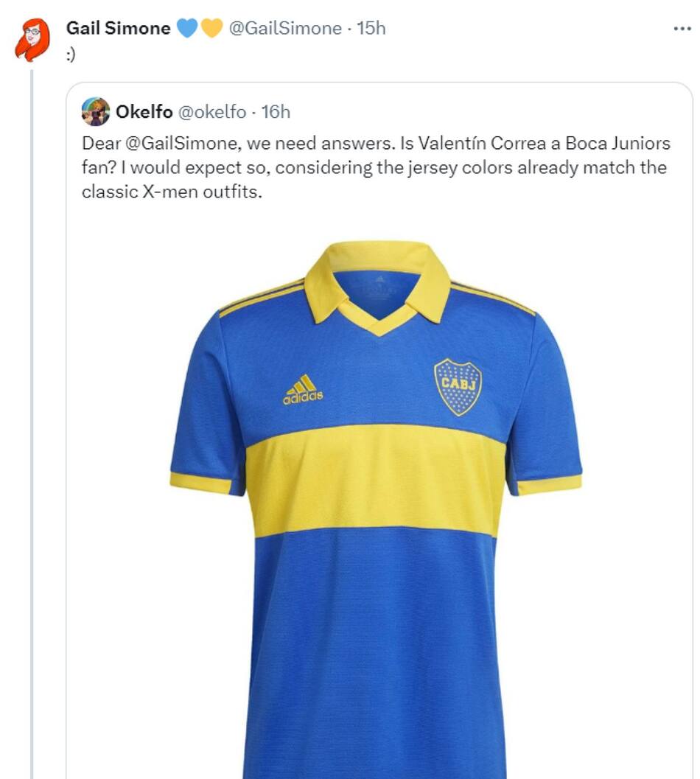Click the 16h timestamp on quoted tweet

[x=276, y=112]
